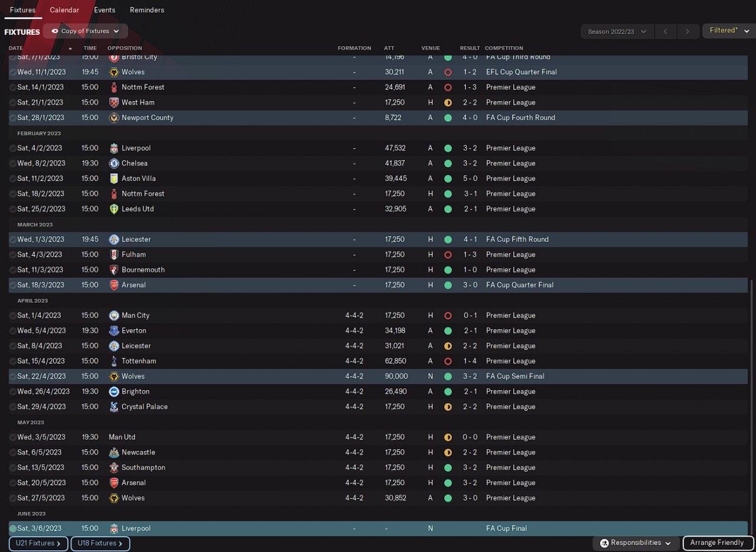Click the Bournemouth club badge
The height and width of the screenshot is (552, 756).
[114, 269]
